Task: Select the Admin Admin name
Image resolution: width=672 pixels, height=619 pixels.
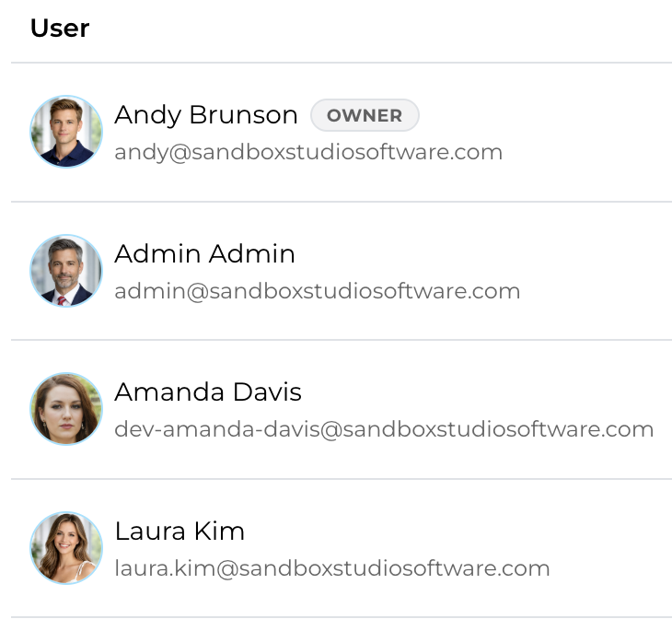Action: [204, 254]
